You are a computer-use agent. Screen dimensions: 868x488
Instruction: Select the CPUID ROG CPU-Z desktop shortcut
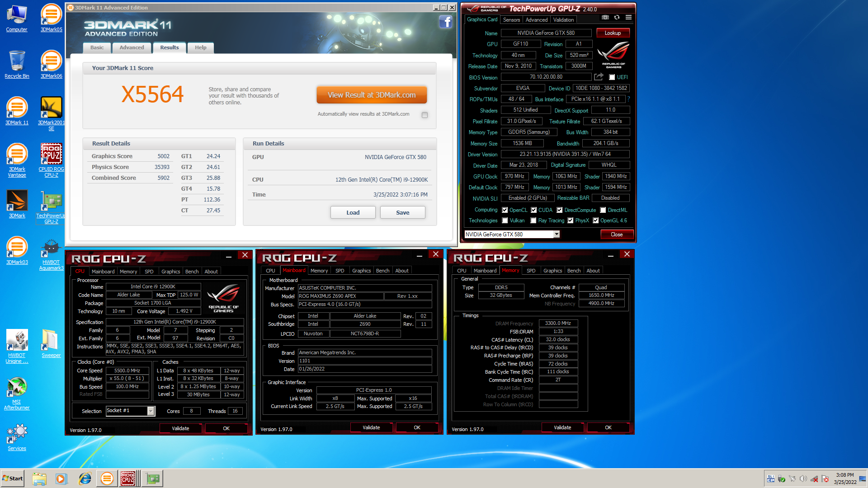coord(51,160)
